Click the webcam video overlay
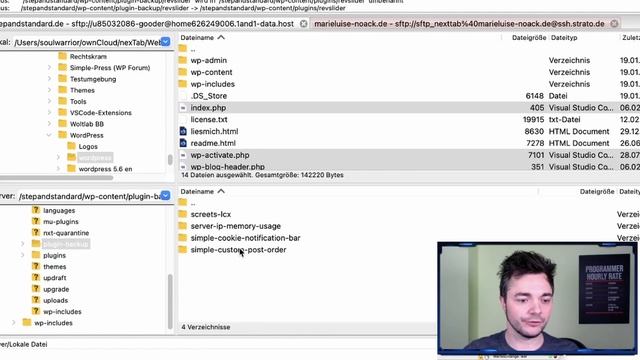The width and height of the screenshot is (640, 360). point(537,298)
